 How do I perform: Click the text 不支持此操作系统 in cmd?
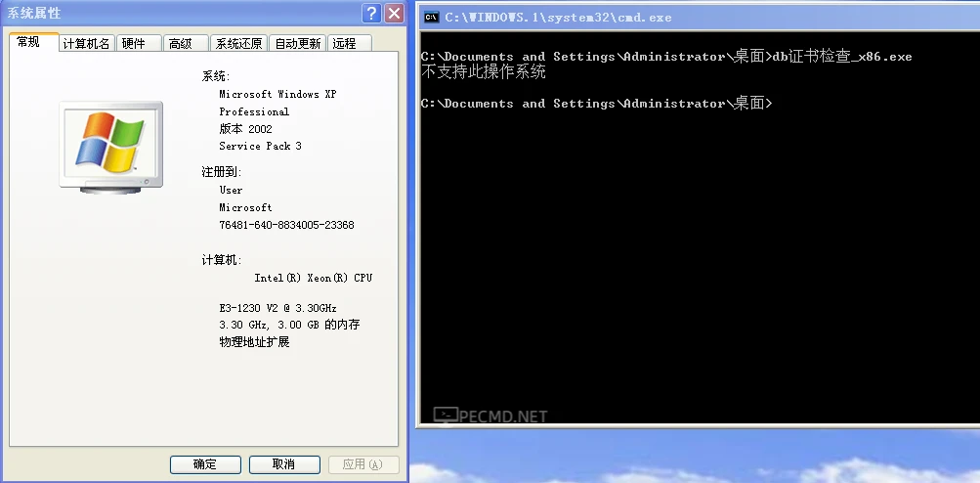click(483, 71)
